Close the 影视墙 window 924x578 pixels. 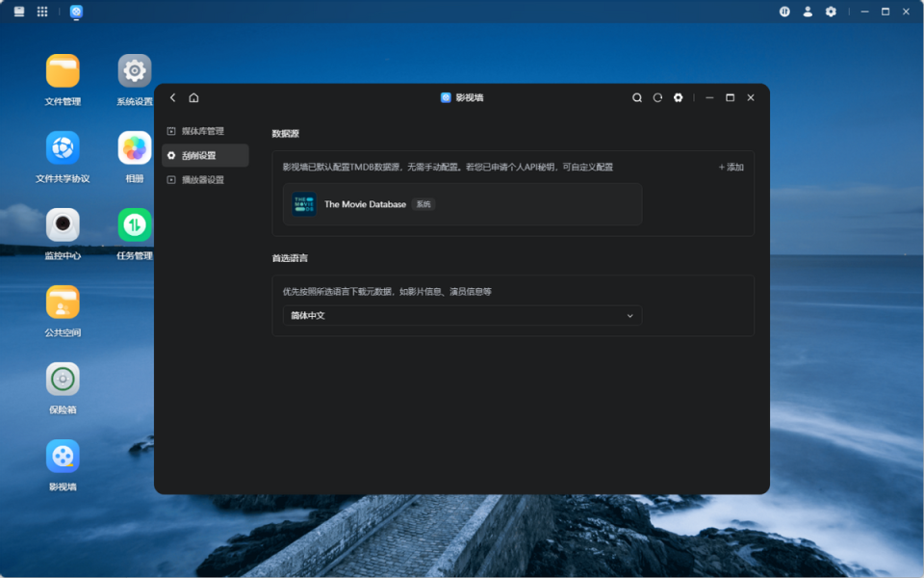coord(751,98)
